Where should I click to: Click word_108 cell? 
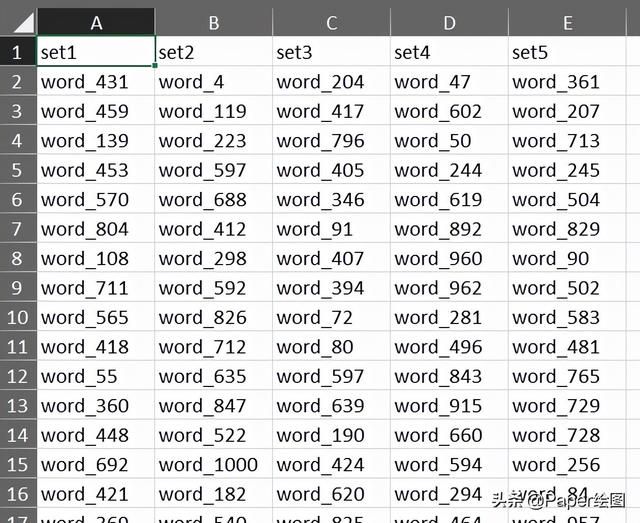[96, 258]
